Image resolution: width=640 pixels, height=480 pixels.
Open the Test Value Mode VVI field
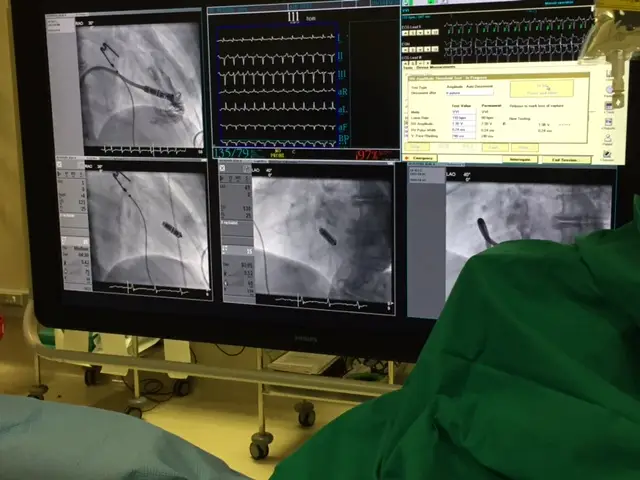(x=462, y=111)
